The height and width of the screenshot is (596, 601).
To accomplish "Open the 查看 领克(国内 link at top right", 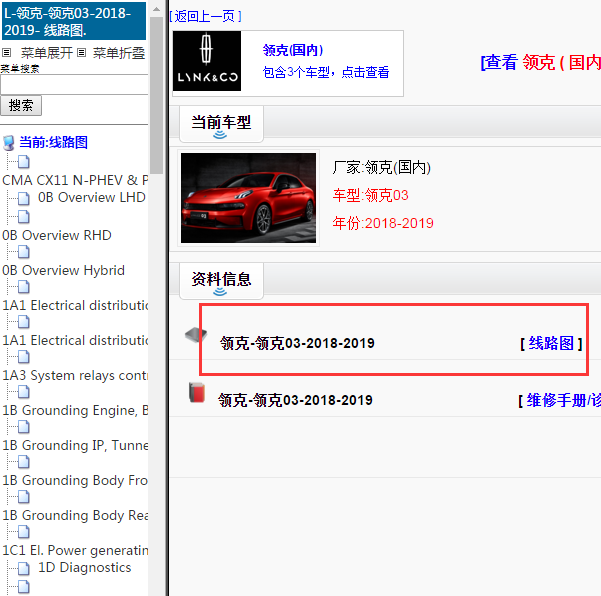I will coord(540,62).
